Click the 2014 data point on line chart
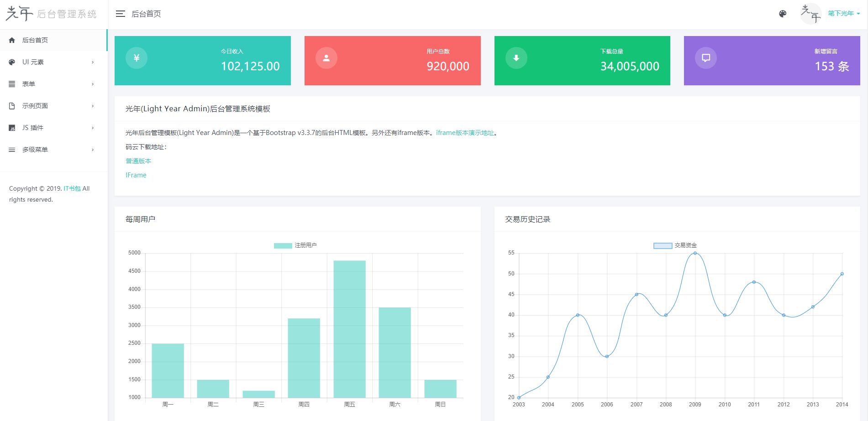This screenshot has height=421, width=868. pyautogui.click(x=842, y=274)
